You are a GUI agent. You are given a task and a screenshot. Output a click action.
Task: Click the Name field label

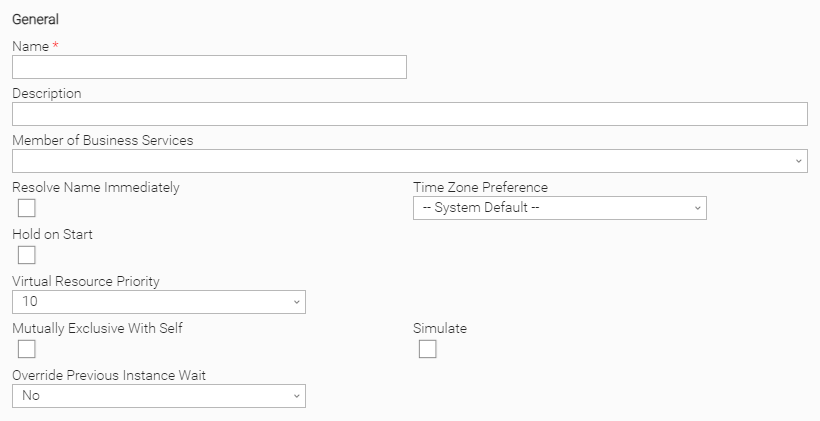[x=29, y=46]
